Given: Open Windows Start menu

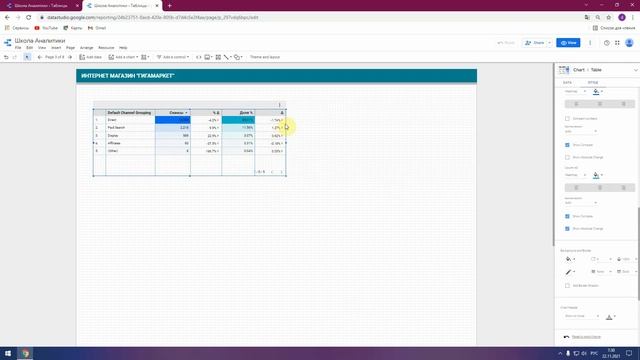Looking at the screenshot, I should [8, 353].
